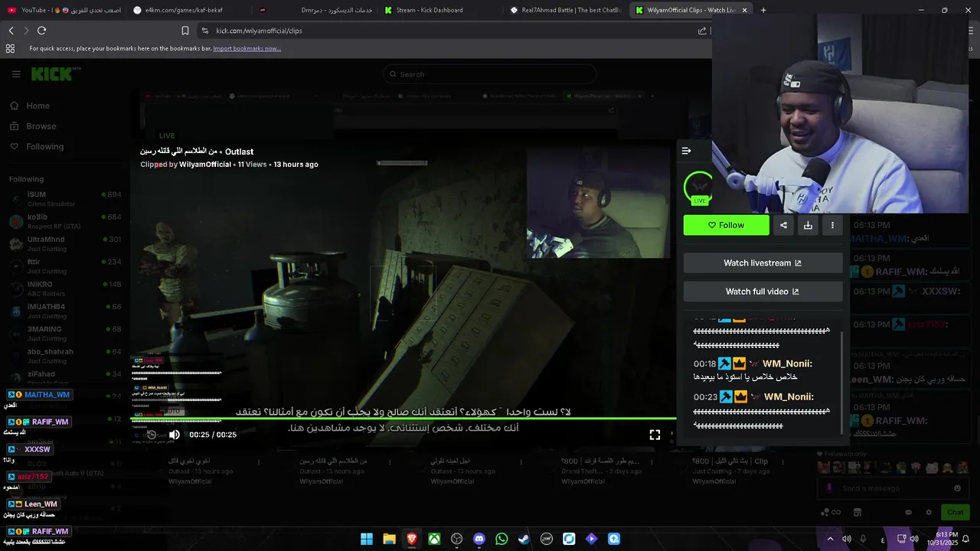Open the emoji picker in chat input
This screenshot has height=551, width=980.
(957, 488)
